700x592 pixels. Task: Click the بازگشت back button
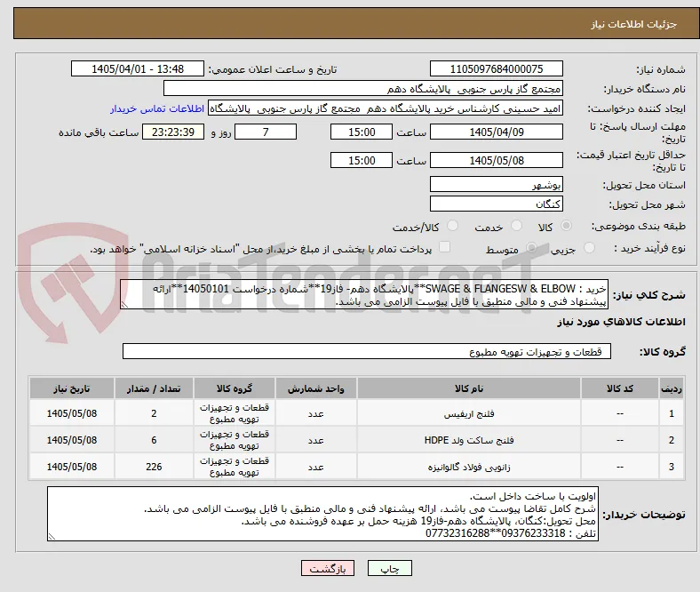[x=328, y=568]
